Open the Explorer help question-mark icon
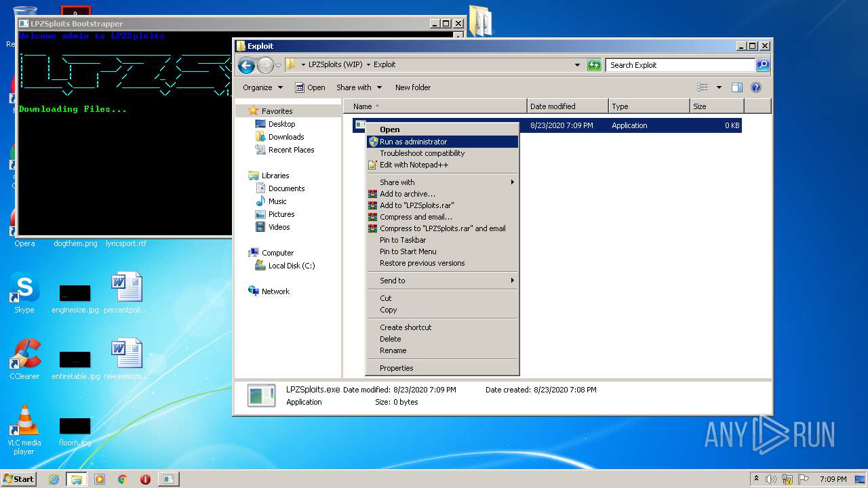This screenshot has height=488, width=868. (x=756, y=87)
